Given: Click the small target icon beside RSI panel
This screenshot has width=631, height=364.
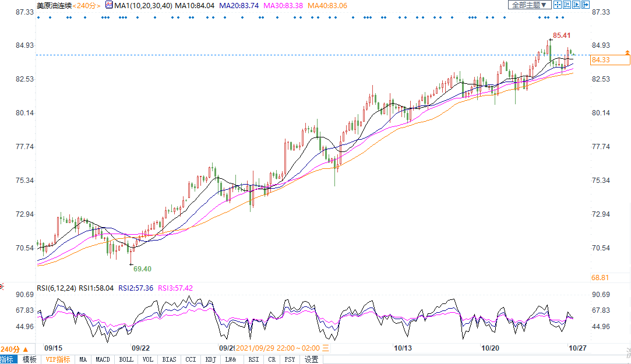Looking at the screenshot, I should pyautogui.click(x=2, y=287).
